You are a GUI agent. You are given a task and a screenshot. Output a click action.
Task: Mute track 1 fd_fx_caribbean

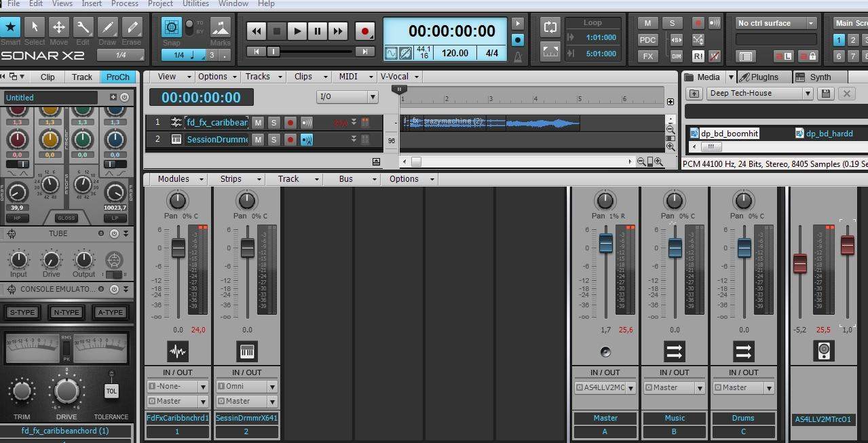(x=258, y=123)
